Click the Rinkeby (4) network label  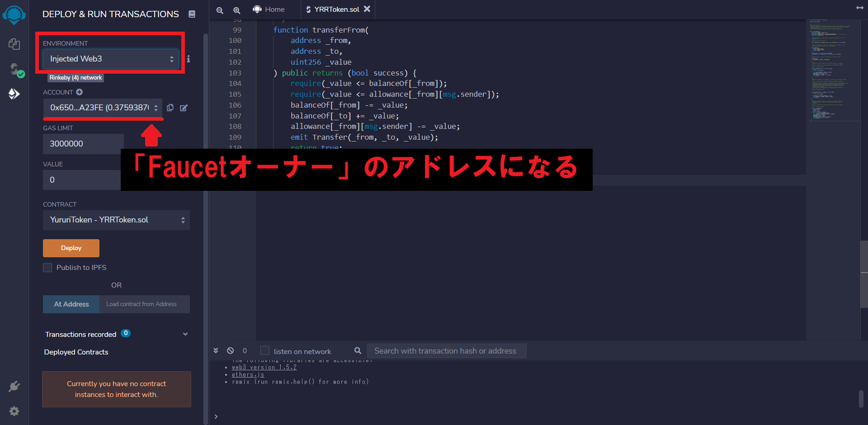click(x=76, y=78)
